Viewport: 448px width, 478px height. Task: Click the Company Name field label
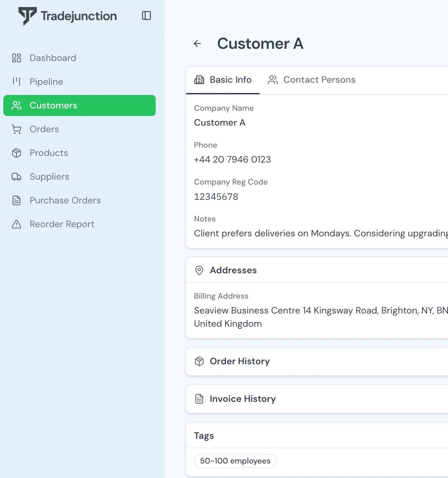224,108
